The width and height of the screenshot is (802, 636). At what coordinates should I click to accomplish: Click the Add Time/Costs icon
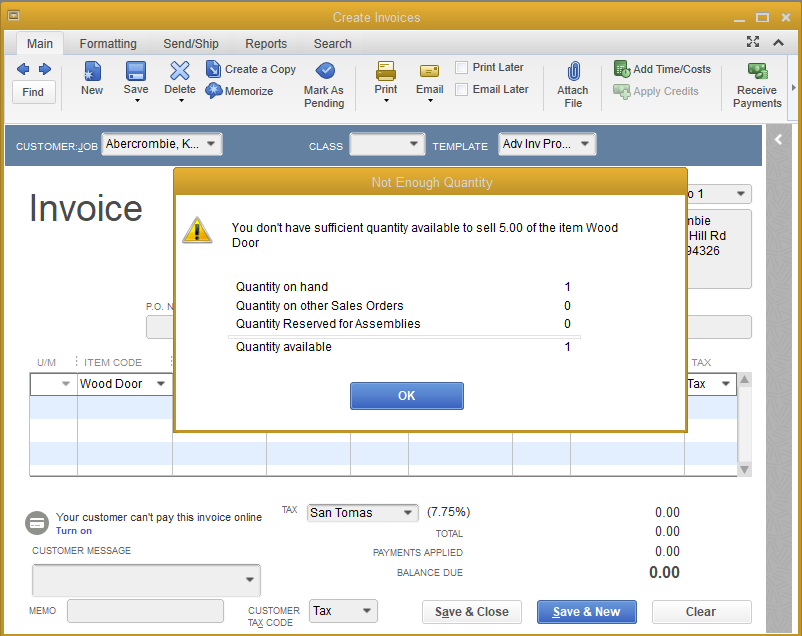(x=622, y=69)
